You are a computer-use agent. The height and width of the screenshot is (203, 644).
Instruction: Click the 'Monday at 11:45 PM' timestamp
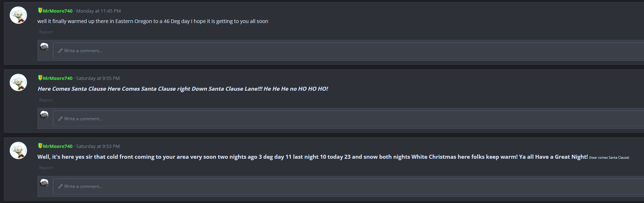98,11
